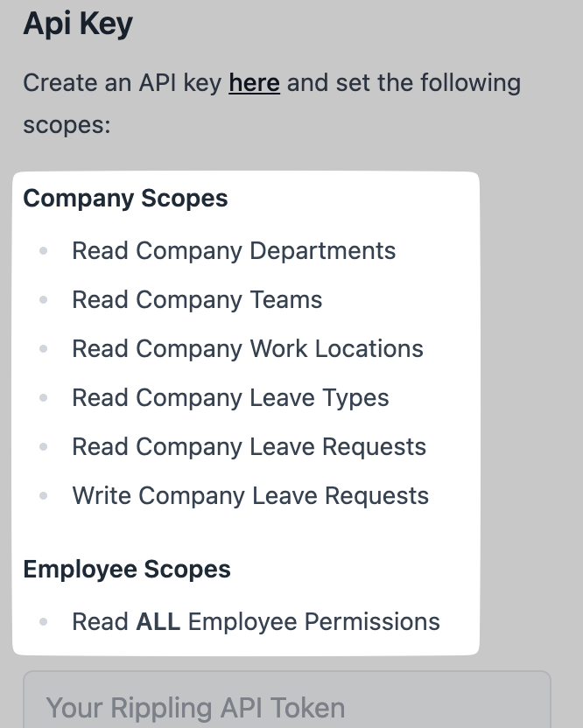Click the bullet beside Read Company Leave Requests

click(44, 447)
